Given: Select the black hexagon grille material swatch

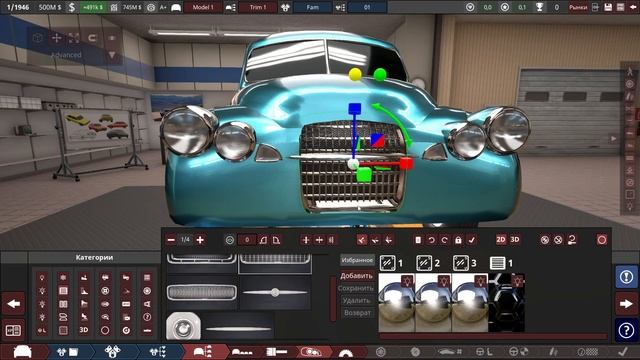Looking at the screenshot, I should tap(506, 302).
